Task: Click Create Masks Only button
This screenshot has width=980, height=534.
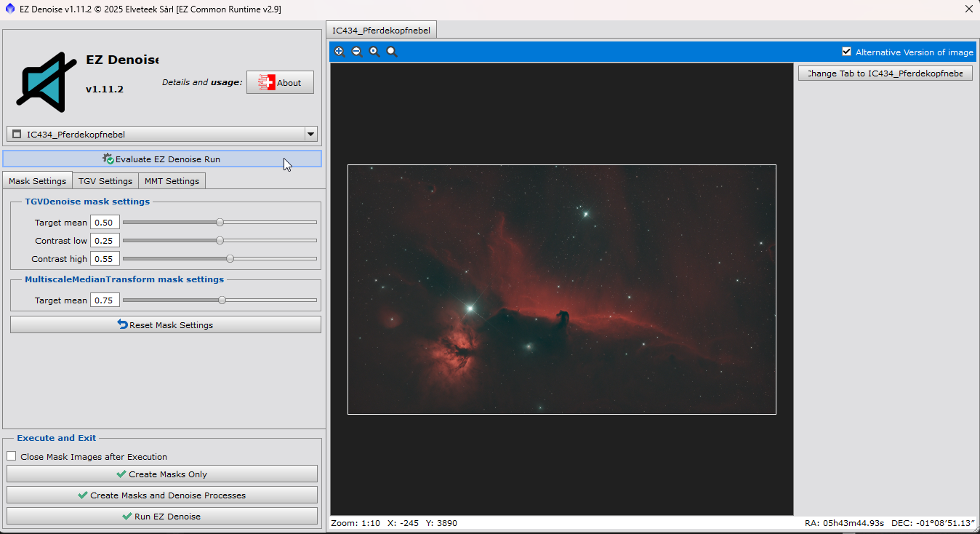Action: [x=162, y=474]
